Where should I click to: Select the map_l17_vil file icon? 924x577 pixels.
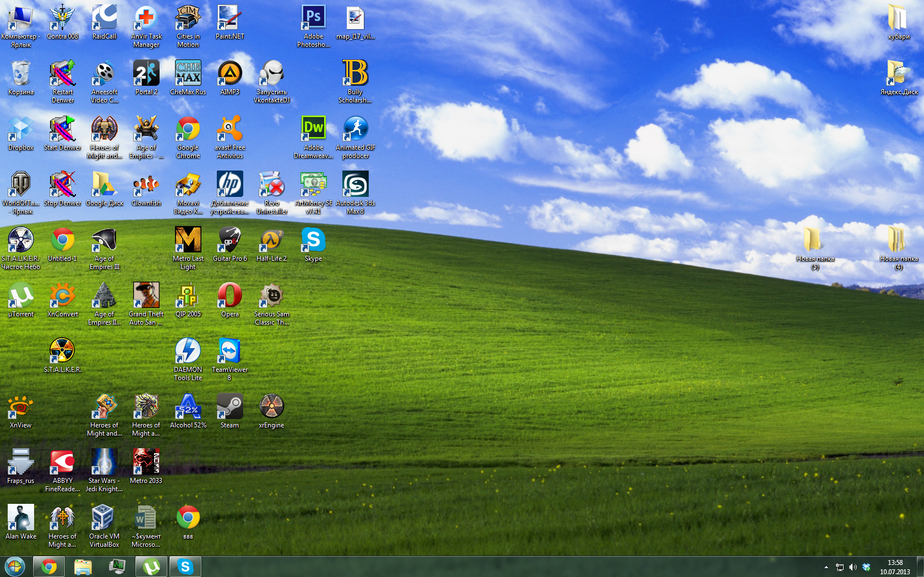point(356,22)
